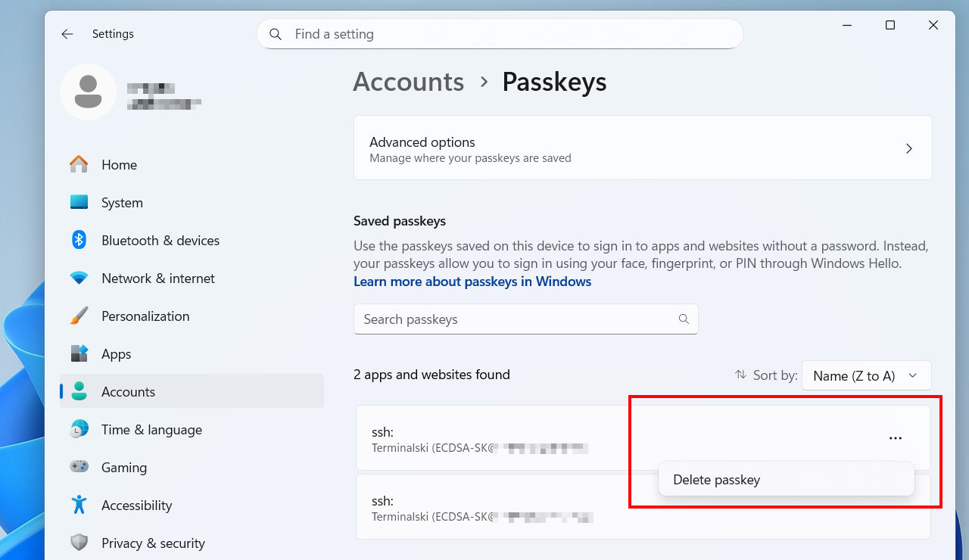969x560 pixels.
Task: Click the Accounts person icon
Action: pos(79,392)
